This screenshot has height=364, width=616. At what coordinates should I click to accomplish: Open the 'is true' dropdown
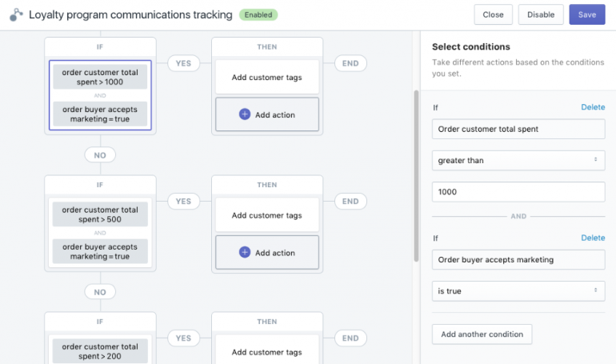[x=518, y=291]
